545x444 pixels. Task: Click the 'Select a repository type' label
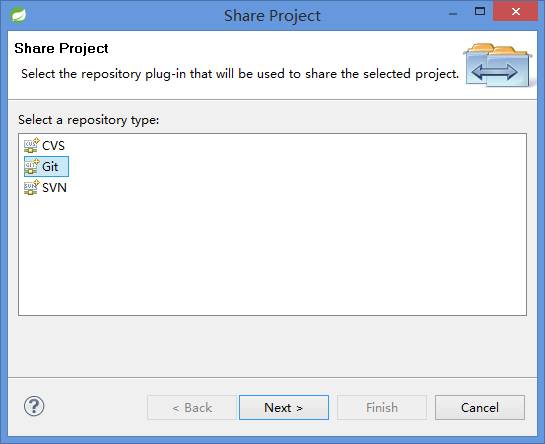[x=89, y=120]
